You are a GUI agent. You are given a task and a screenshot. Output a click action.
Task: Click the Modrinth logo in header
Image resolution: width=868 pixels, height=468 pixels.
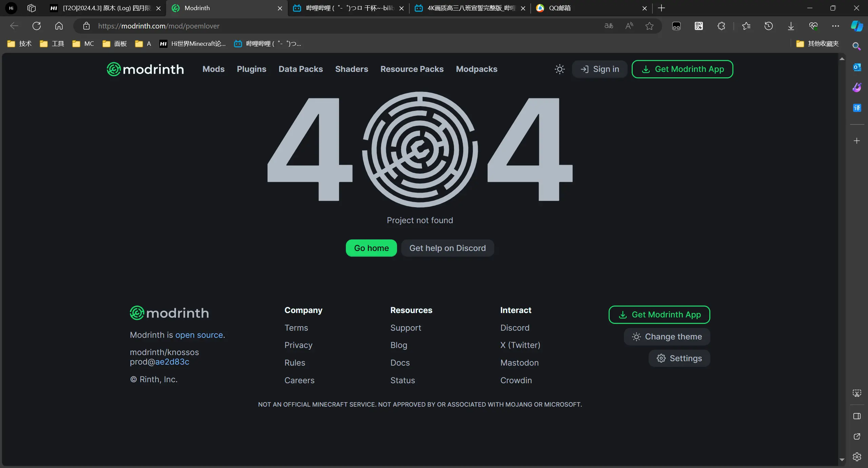pyautogui.click(x=145, y=69)
